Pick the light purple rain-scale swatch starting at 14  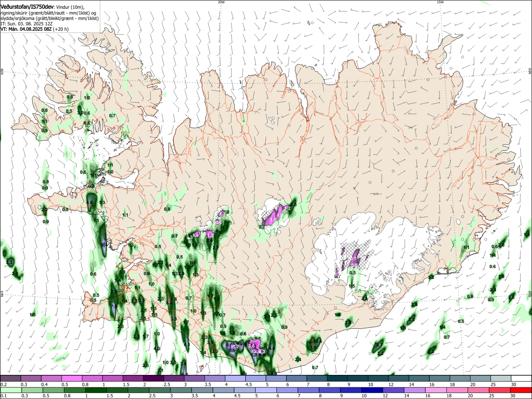414,390
